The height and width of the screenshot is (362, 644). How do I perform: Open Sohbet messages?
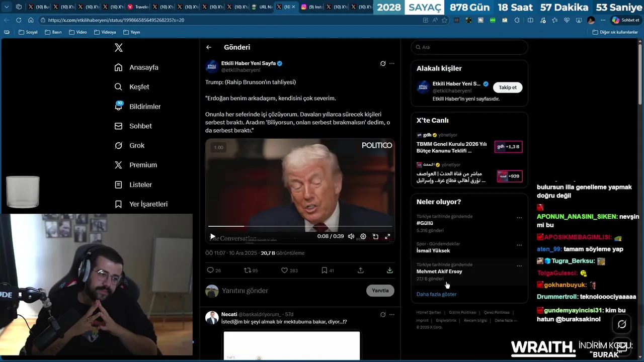(x=133, y=126)
